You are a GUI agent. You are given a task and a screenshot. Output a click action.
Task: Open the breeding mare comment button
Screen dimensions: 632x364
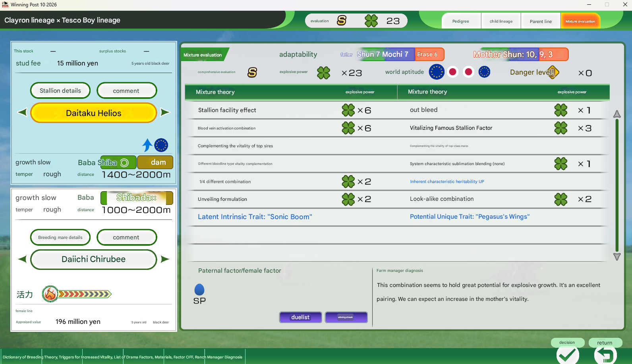[126, 237]
